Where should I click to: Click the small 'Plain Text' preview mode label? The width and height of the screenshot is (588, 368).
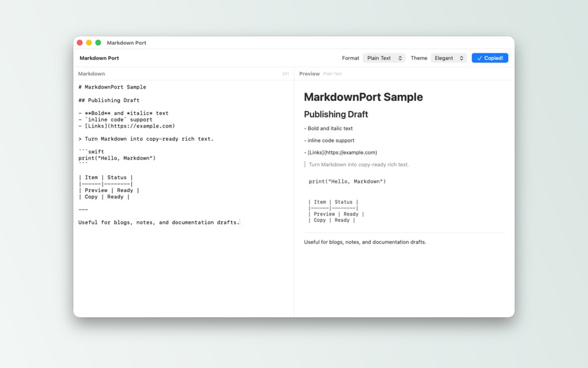(332, 74)
